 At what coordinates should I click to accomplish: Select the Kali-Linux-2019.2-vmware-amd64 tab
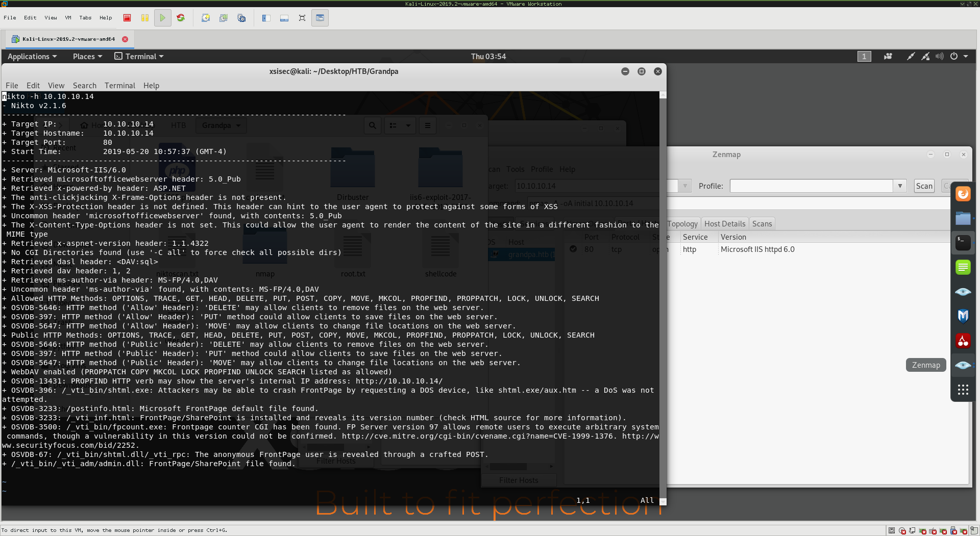(69, 39)
